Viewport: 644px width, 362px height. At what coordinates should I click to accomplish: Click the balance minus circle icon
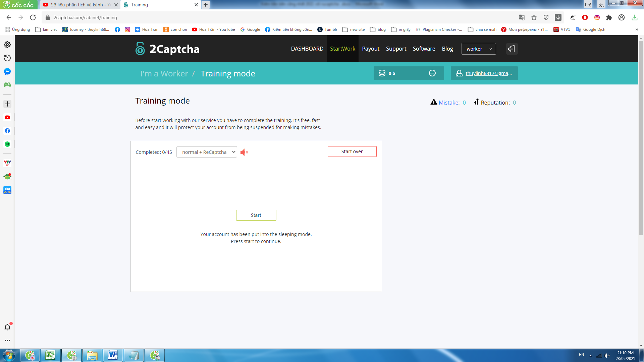432,73
